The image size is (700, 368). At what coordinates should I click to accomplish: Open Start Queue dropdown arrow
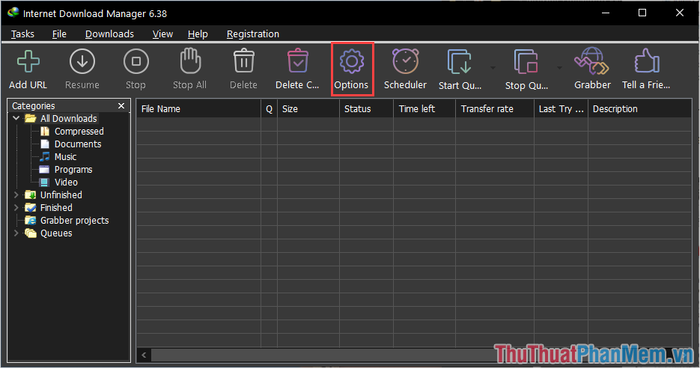(x=493, y=68)
